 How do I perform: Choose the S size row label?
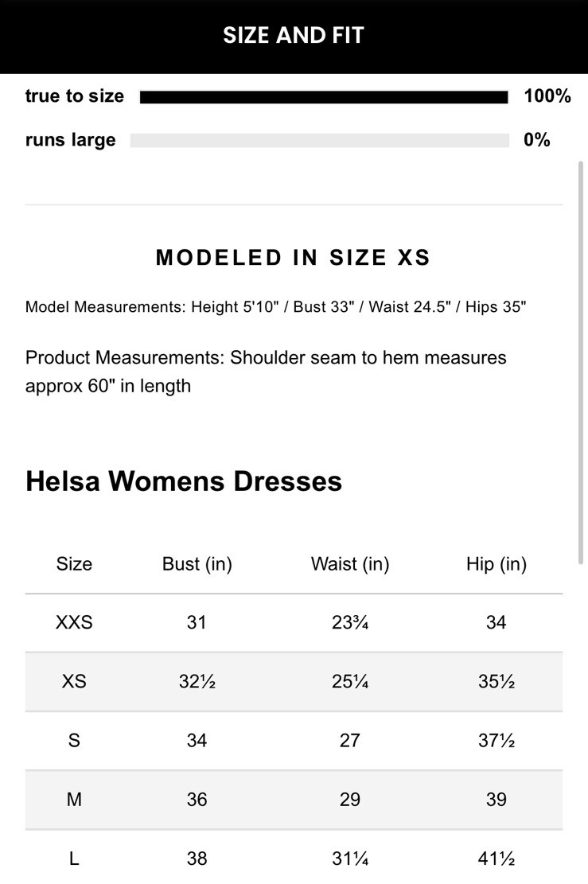pos(74,740)
